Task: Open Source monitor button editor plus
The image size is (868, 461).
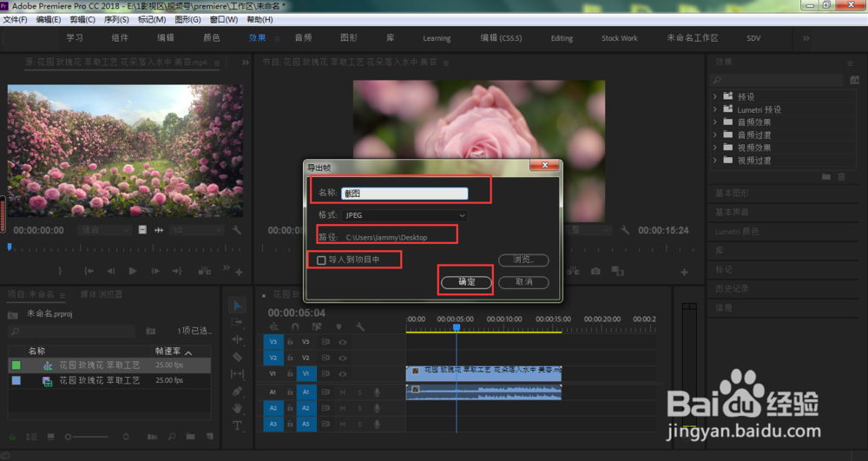Action: tap(240, 272)
